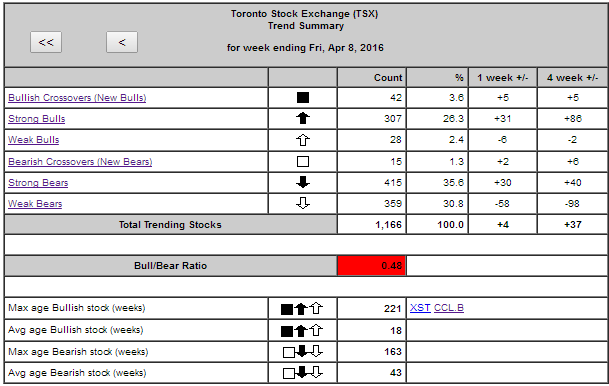This screenshot has height=386, width=609.
Task: Open the Strong Bears link
Action: pos(38,183)
